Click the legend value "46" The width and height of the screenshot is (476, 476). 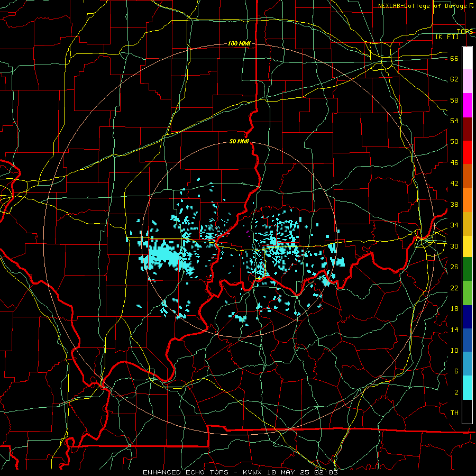pyautogui.click(x=454, y=163)
